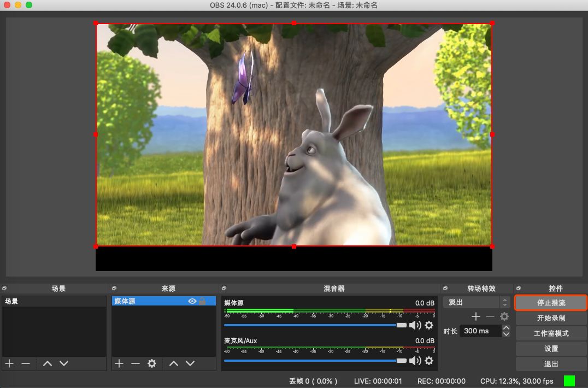Add a new scene with plus icon
Image resolution: width=588 pixels, height=388 pixels.
9,363
